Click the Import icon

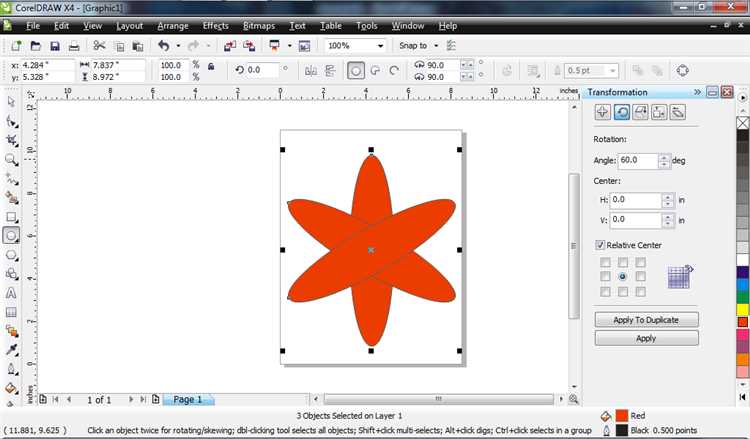(x=230, y=46)
